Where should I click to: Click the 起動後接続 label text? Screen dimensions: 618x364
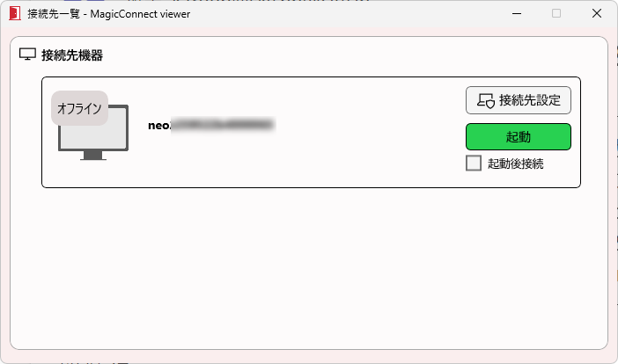516,164
